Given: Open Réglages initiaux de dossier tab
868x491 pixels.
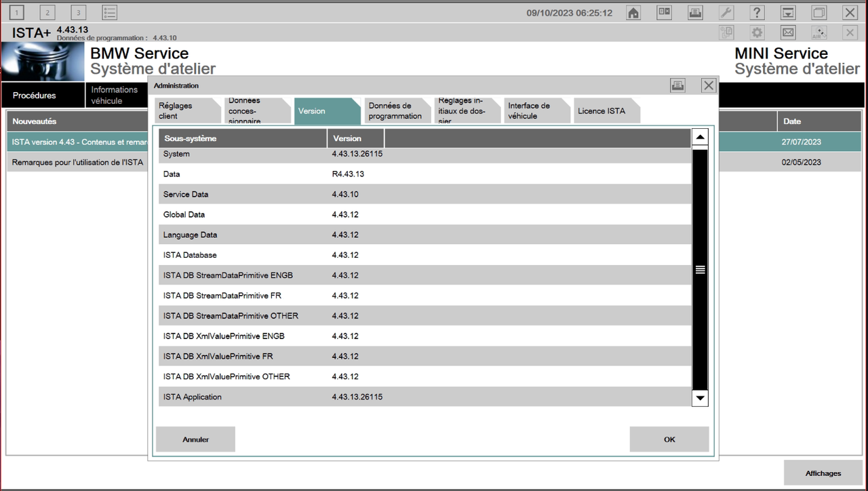Looking at the screenshot, I should [x=467, y=111].
